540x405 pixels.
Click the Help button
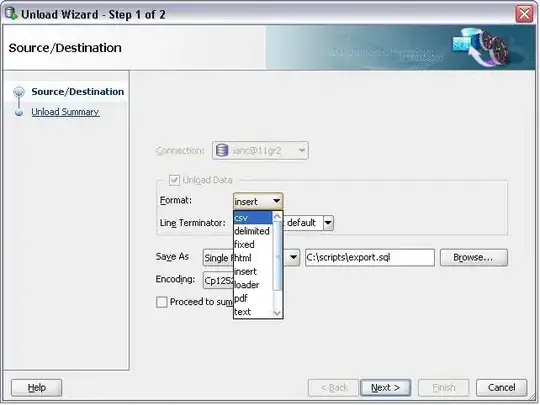click(x=37, y=388)
